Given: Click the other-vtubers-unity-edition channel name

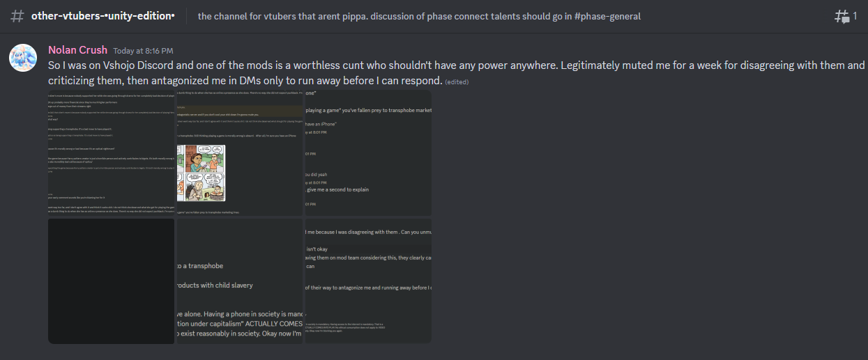Looking at the screenshot, I should (x=103, y=16).
